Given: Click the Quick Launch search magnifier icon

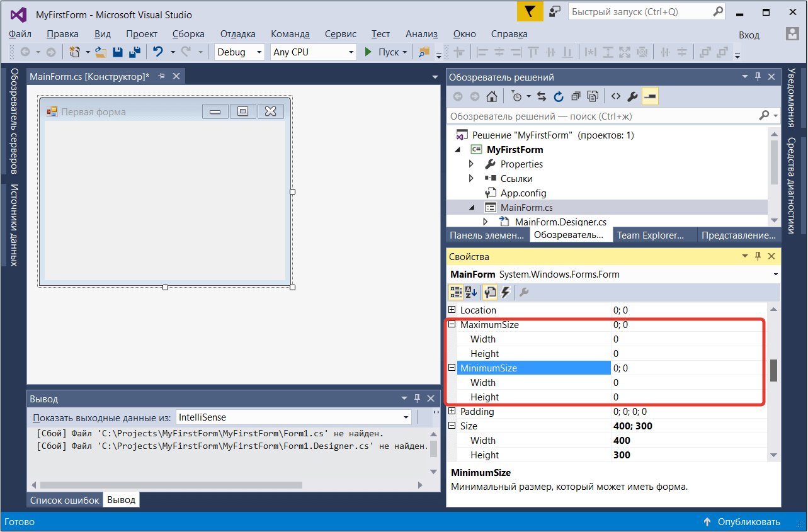Looking at the screenshot, I should 718,11.
